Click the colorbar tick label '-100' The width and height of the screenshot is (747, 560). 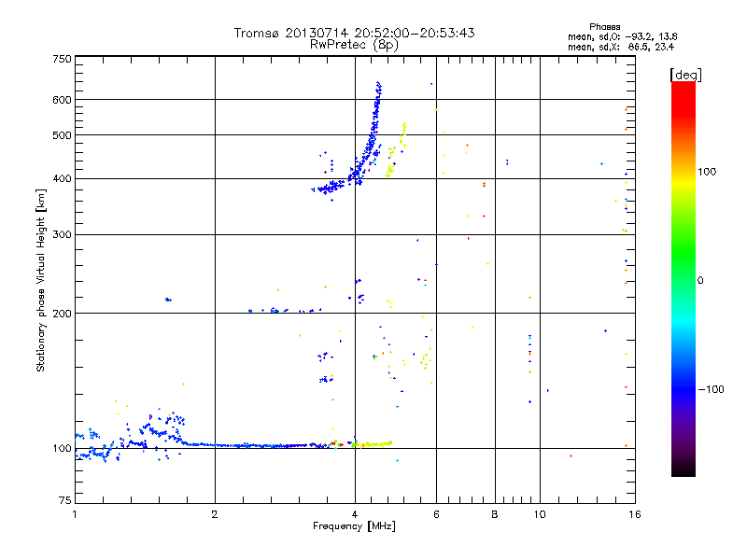click(712, 389)
